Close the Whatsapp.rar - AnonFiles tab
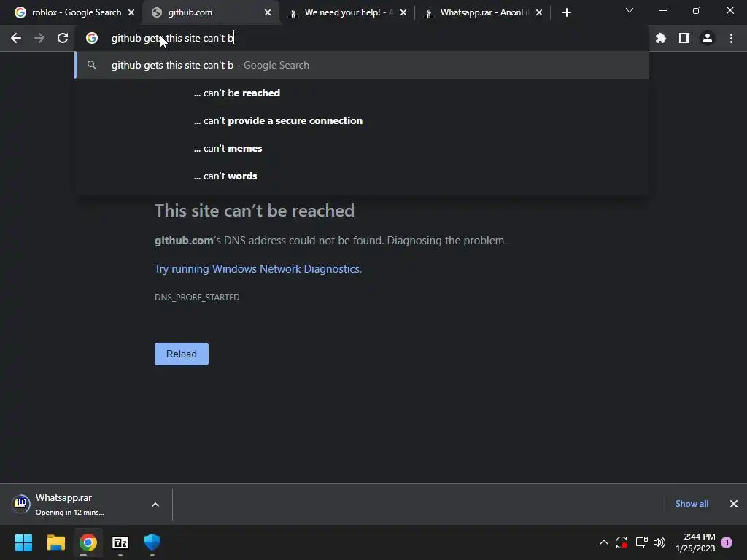The image size is (747, 560). coord(539,12)
